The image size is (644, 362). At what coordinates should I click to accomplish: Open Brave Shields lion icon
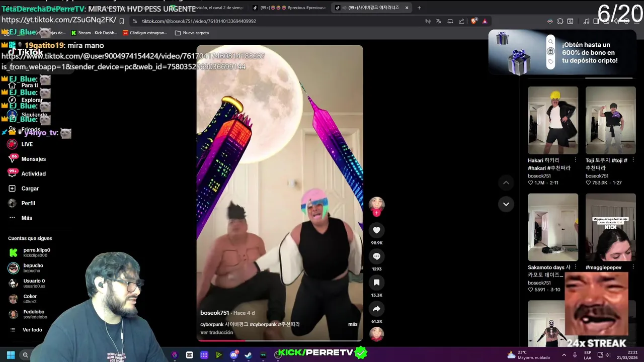tap(473, 21)
